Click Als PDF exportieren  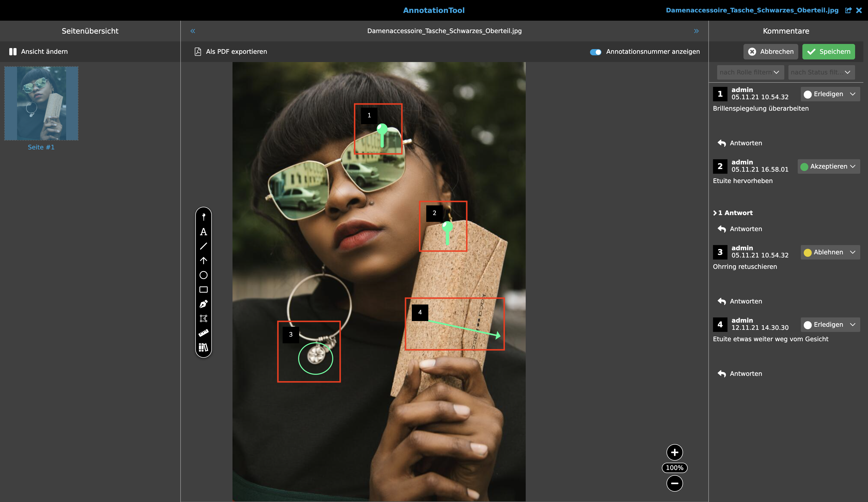(231, 52)
